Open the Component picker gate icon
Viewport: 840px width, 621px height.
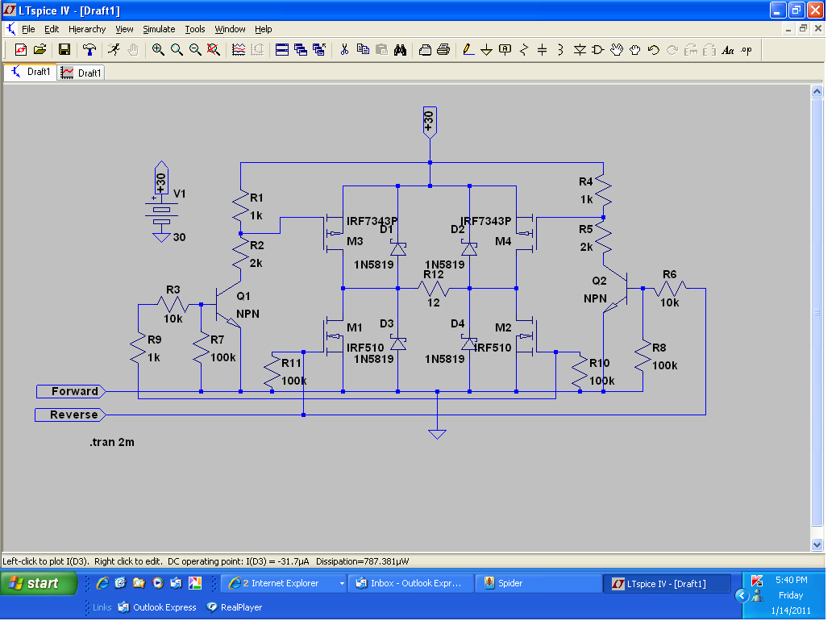click(x=598, y=50)
